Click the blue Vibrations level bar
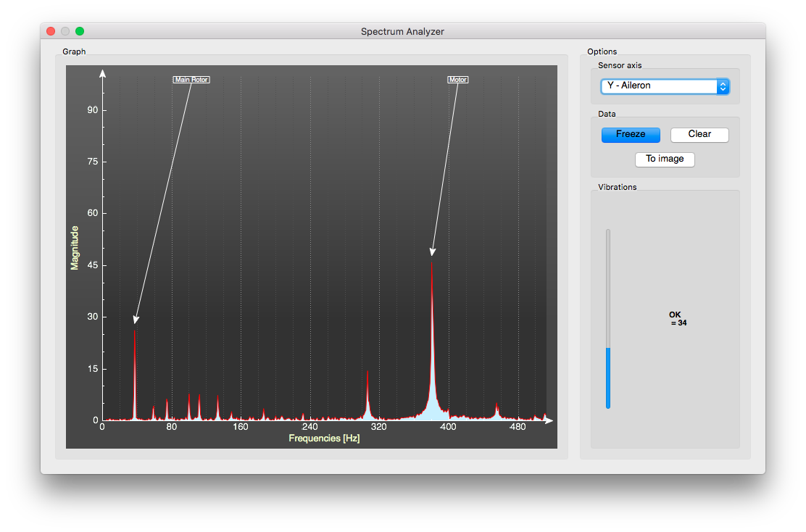This screenshot has width=806, height=532. pos(608,377)
